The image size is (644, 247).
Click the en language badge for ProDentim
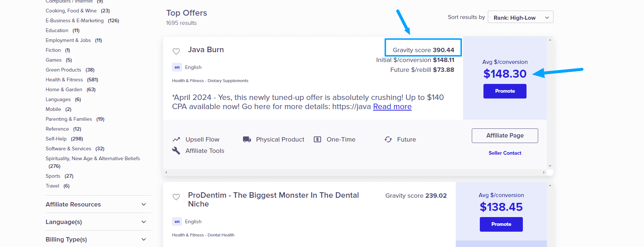point(177,221)
